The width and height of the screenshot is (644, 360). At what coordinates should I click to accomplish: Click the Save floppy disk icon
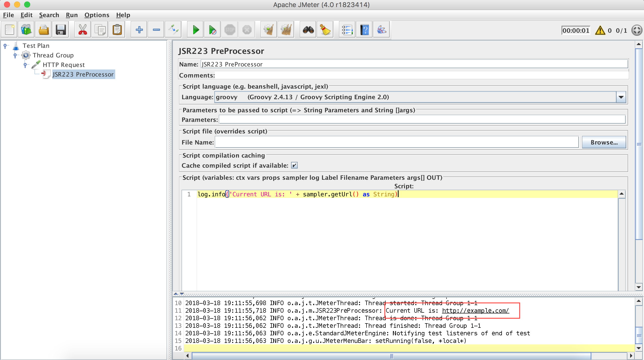pyautogui.click(x=61, y=30)
